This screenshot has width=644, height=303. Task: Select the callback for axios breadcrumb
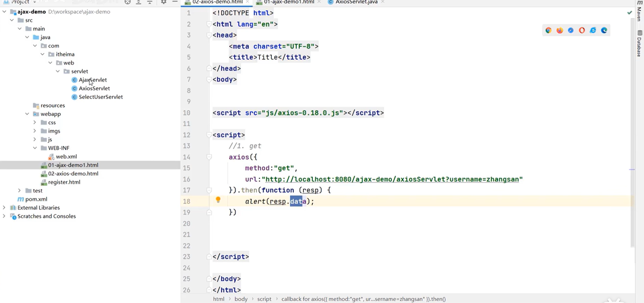pos(364,299)
